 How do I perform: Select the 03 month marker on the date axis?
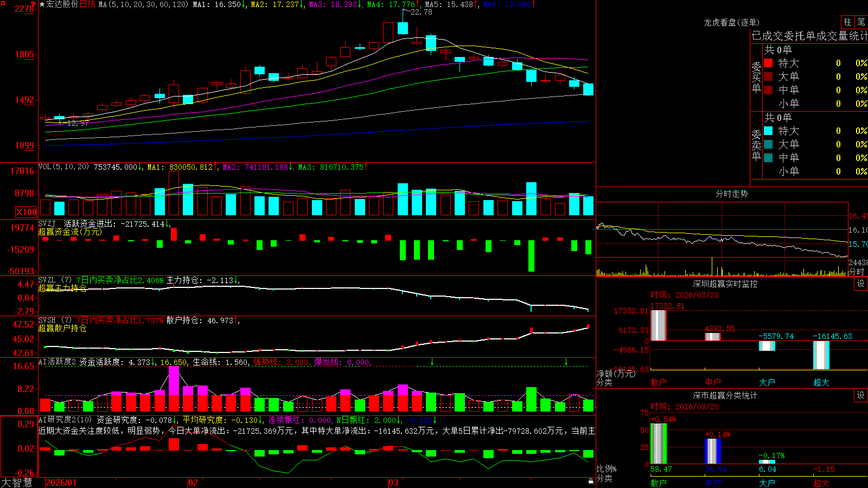(x=393, y=483)
